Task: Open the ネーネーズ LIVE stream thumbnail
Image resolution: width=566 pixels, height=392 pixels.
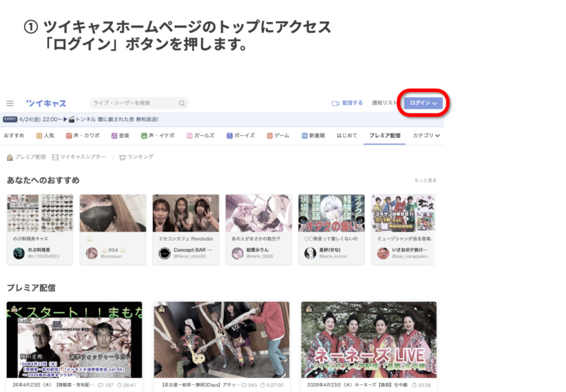Action: [369, 339]
